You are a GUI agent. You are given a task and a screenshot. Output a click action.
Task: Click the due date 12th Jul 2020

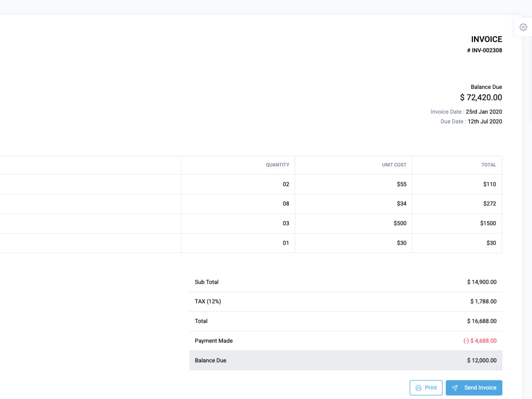coord(485,121)
